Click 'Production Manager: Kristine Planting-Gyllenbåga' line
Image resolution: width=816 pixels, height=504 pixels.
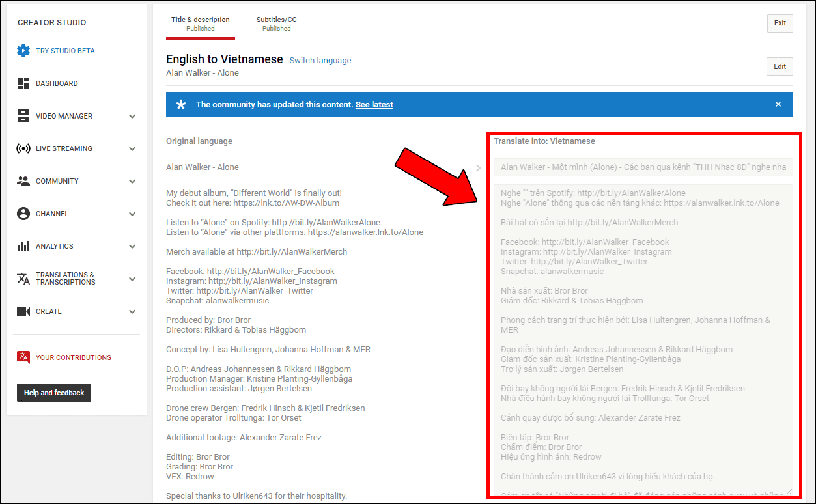point(260,379)
